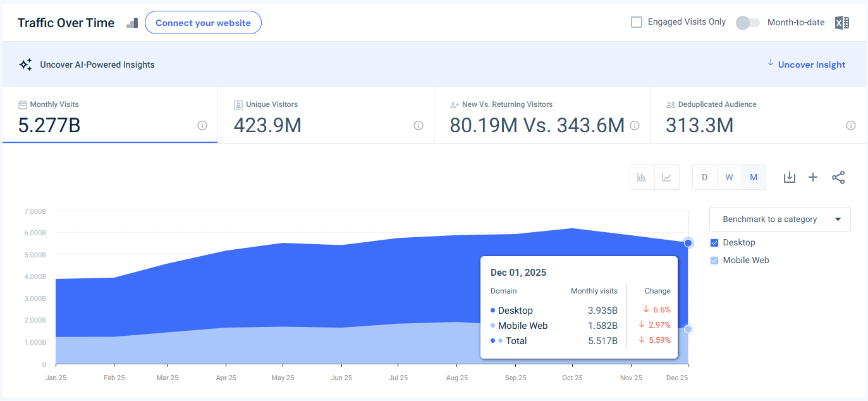Screen dimensions: 868x401
Task: Share the Traffic Over Time chart
Action: [x=838, y=177]
